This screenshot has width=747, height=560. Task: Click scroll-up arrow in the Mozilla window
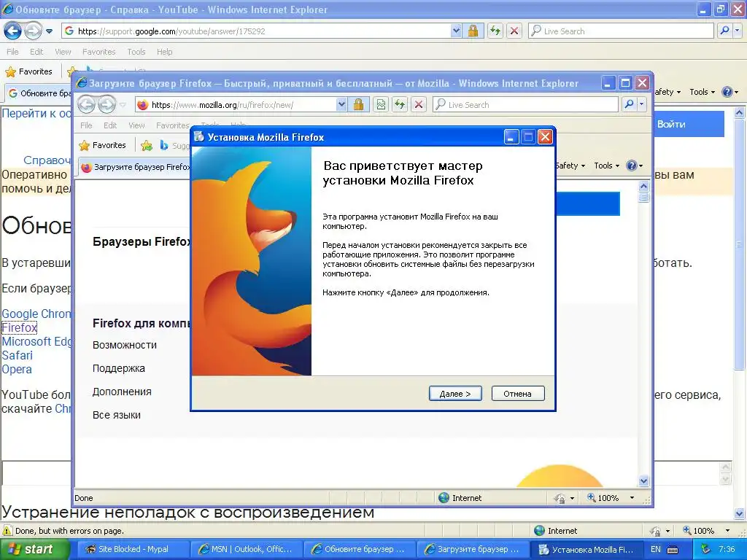pyautogui.click(x=643, y=186)
